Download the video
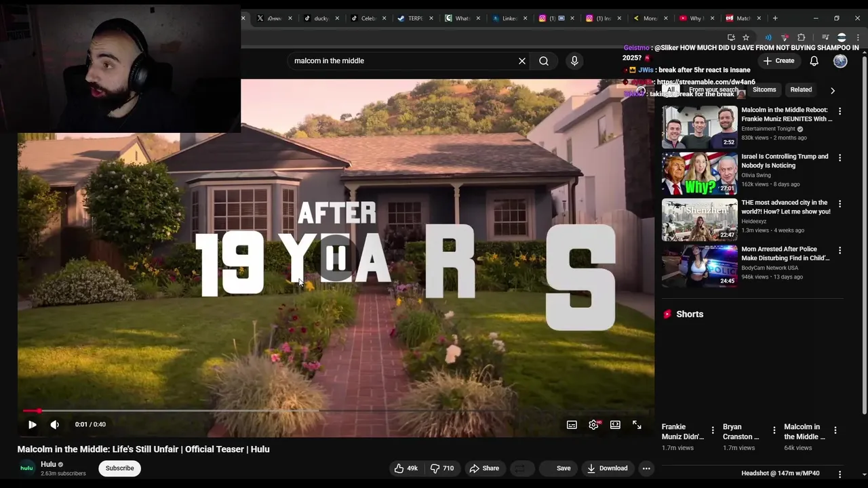Screen dimensions: 868x488 coord(608,468)
